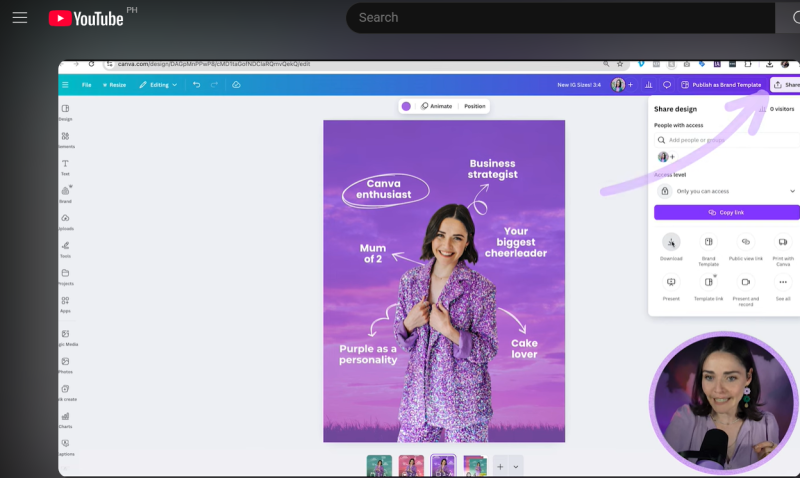Select the purple third page thumbnail

point(443,466)
